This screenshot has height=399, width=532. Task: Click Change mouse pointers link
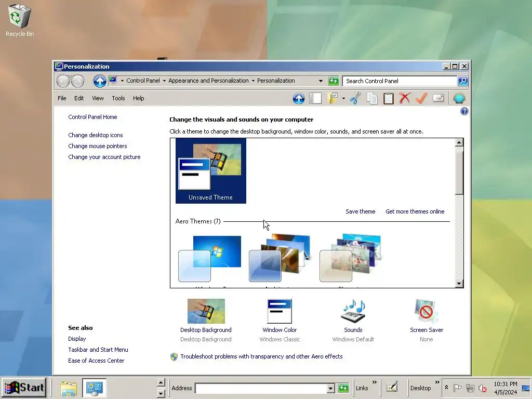point(97,146)
